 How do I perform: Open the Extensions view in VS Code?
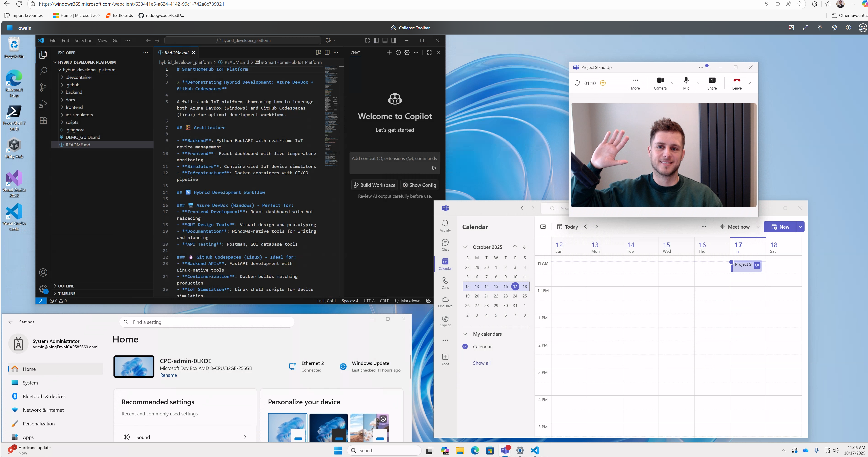click(x=43, y=120)
